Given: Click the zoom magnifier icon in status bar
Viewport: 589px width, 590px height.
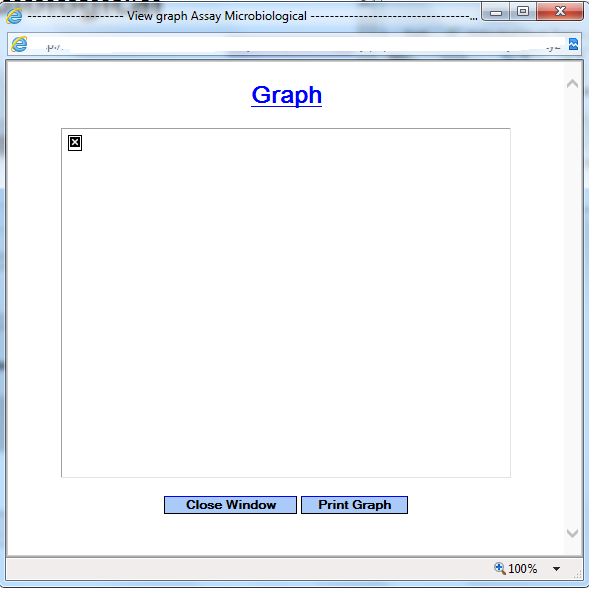Looking at the screenshot, I should [499, 568].
